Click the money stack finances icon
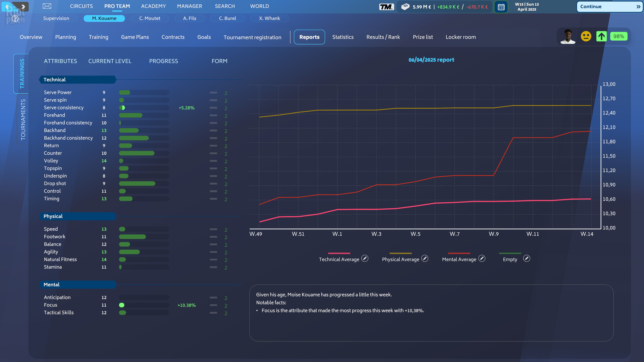The height and width of the screenshot is (362, 644). pyautogui.click(x=405, y=7)
